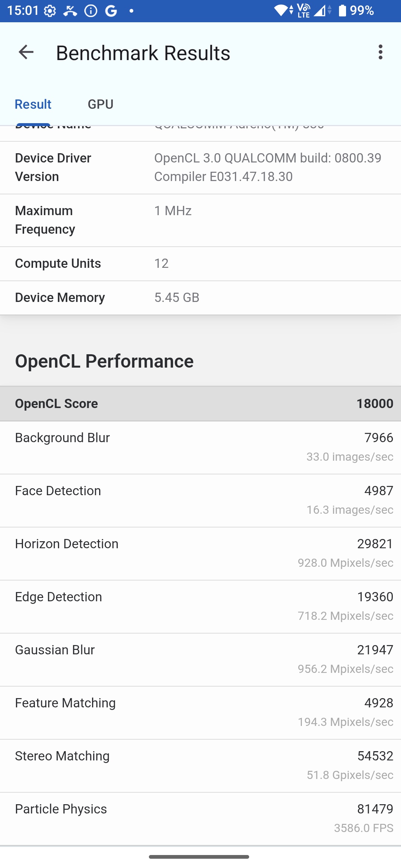Viewport: 401px width, 868px height.
Task: Tap the OpenCL Score row
Action: coord(200,404)
